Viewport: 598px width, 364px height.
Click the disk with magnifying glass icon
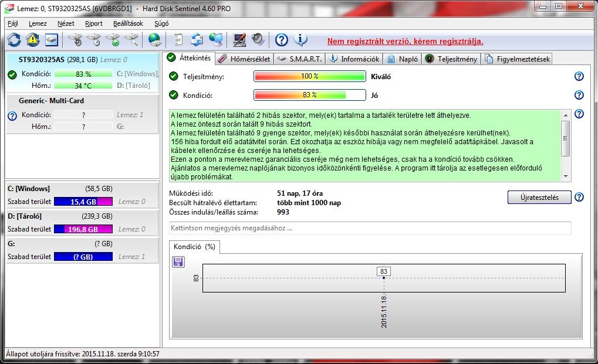click(131, 40)
